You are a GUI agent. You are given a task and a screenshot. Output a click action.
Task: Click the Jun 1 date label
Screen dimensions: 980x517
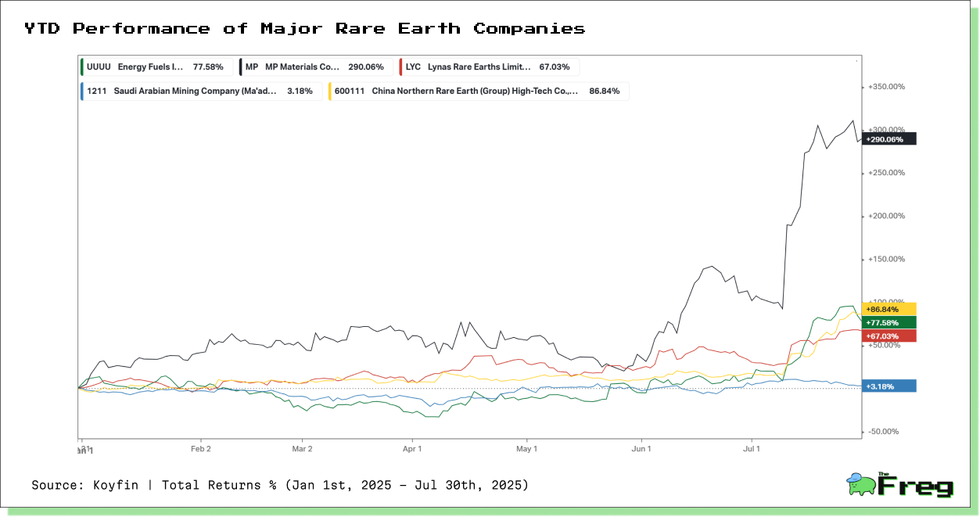(x=641, y=449)
